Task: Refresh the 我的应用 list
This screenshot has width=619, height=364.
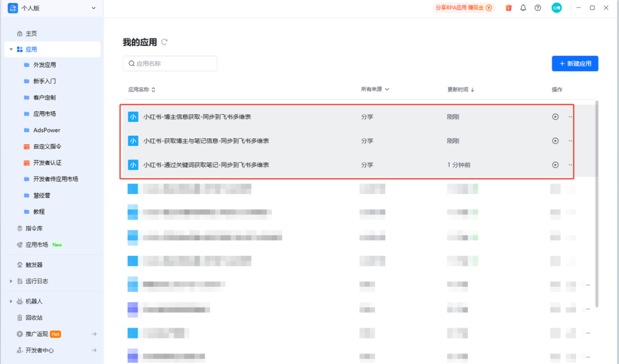Action: click(164, 42)
